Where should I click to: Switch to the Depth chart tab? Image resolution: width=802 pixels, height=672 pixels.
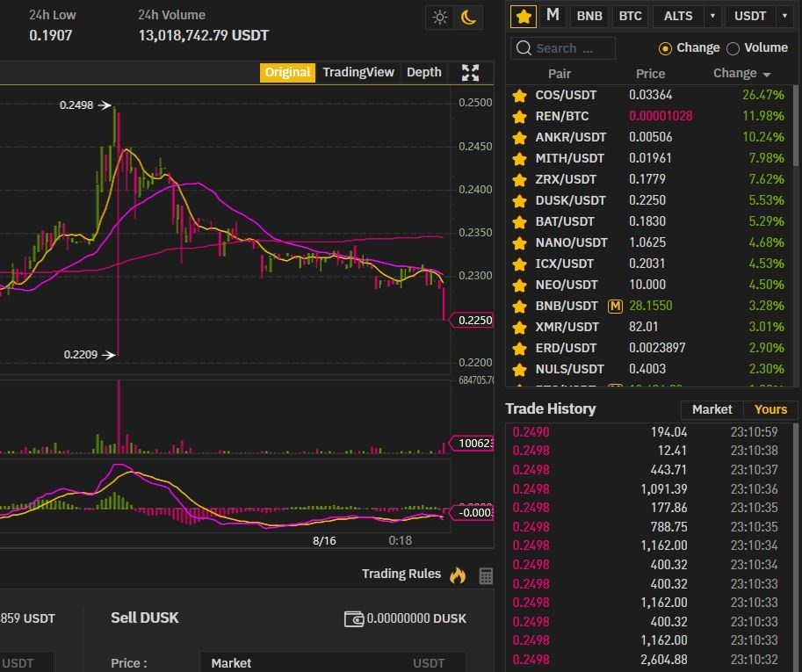[424, 73]
